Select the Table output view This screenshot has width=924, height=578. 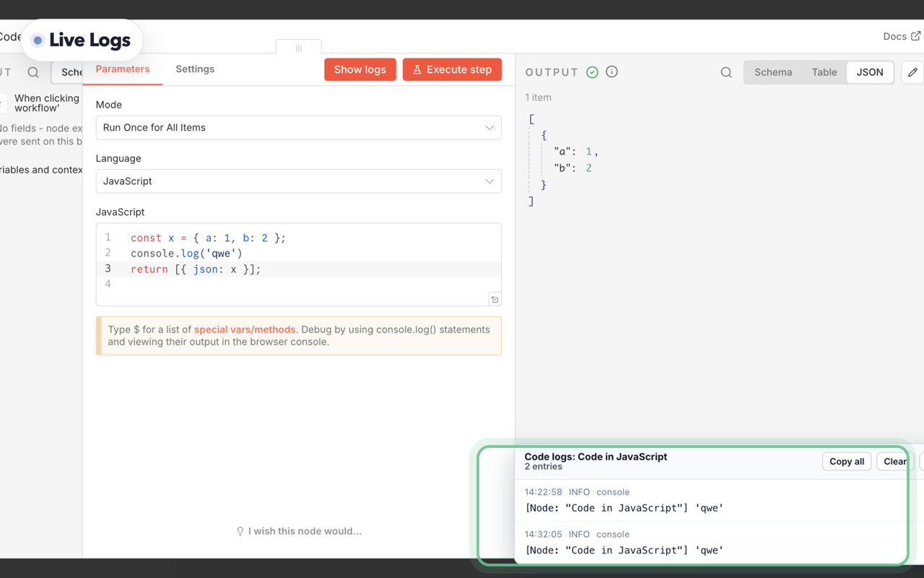(824, 72)
